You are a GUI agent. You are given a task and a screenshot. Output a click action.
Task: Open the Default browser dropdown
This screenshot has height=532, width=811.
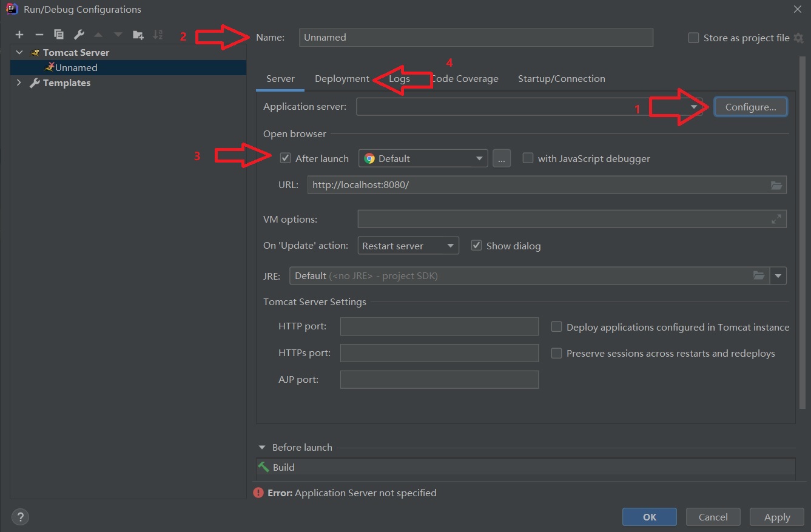coord(423,158)
